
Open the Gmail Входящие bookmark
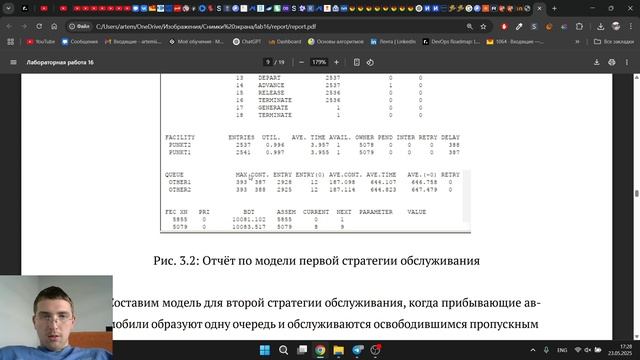pyautogui.click(x=133, y=42)
